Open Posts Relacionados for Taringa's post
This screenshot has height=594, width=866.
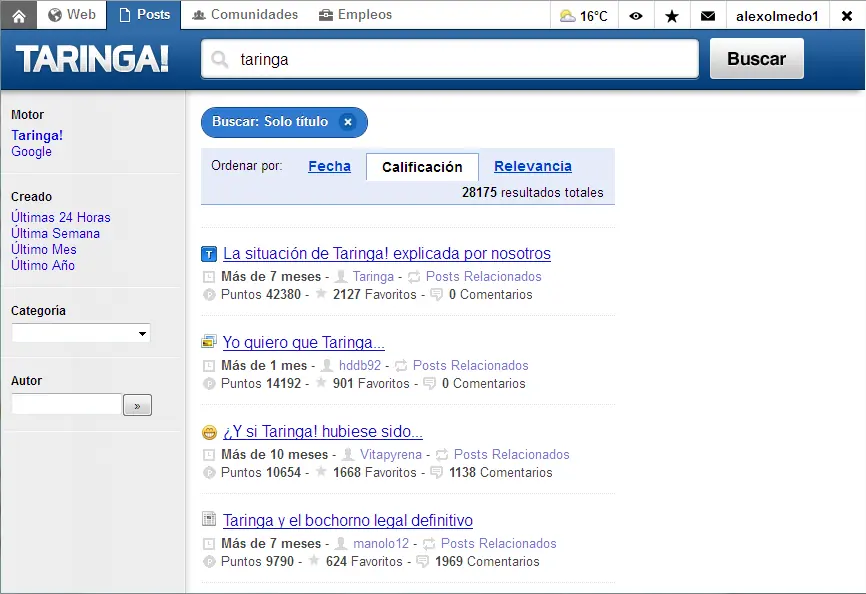(483, 276)
